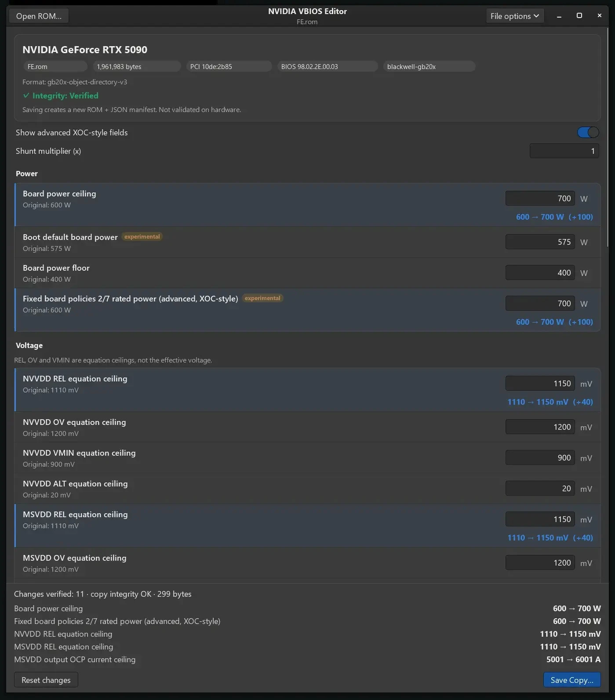Toggle Show advanced XOC-style fields switch
615x700 pixels.
point(588,132)
